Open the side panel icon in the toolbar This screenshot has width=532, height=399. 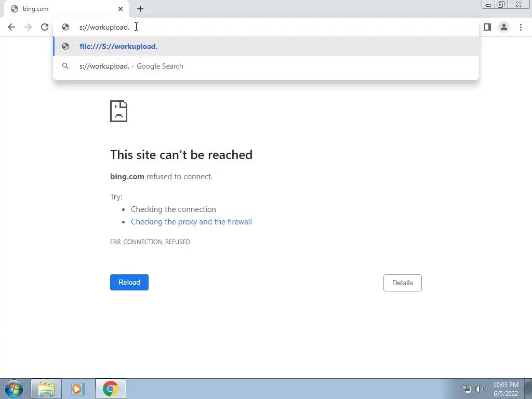tap(487, 27)
